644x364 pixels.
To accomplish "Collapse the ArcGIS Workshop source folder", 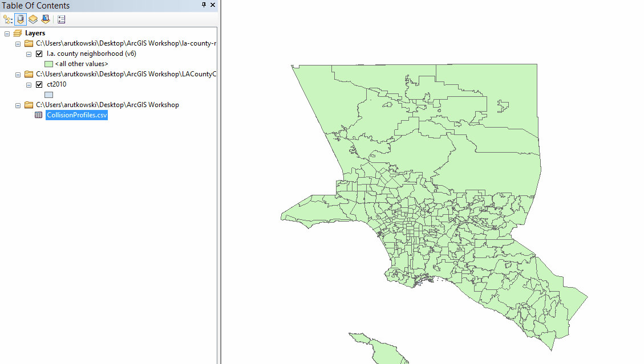I will [x=18, y=105].
